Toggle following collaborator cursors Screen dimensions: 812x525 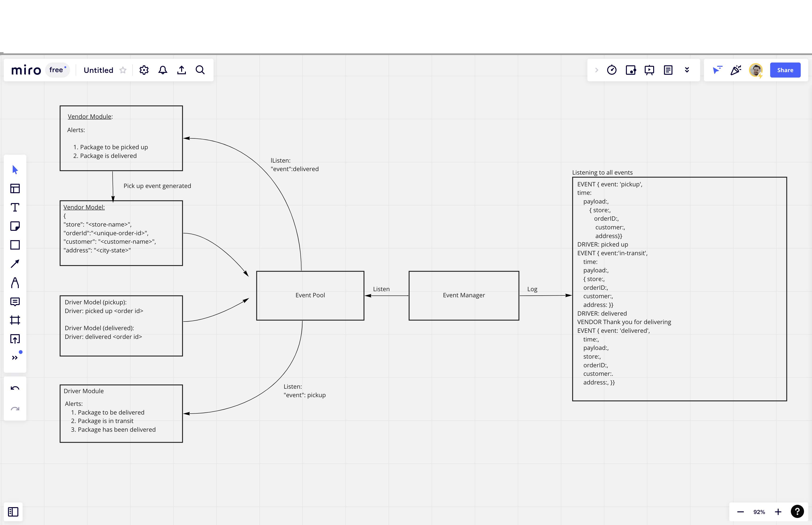coord(718,70)
